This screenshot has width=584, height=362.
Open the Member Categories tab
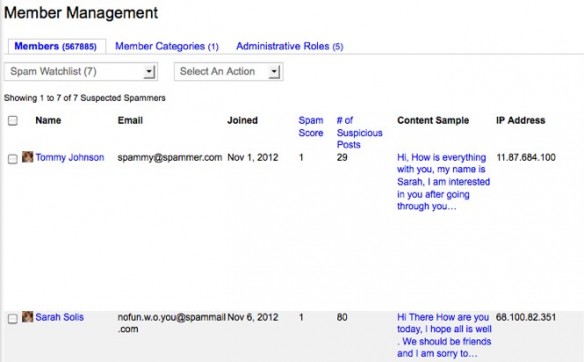click(x=166, y=46)
